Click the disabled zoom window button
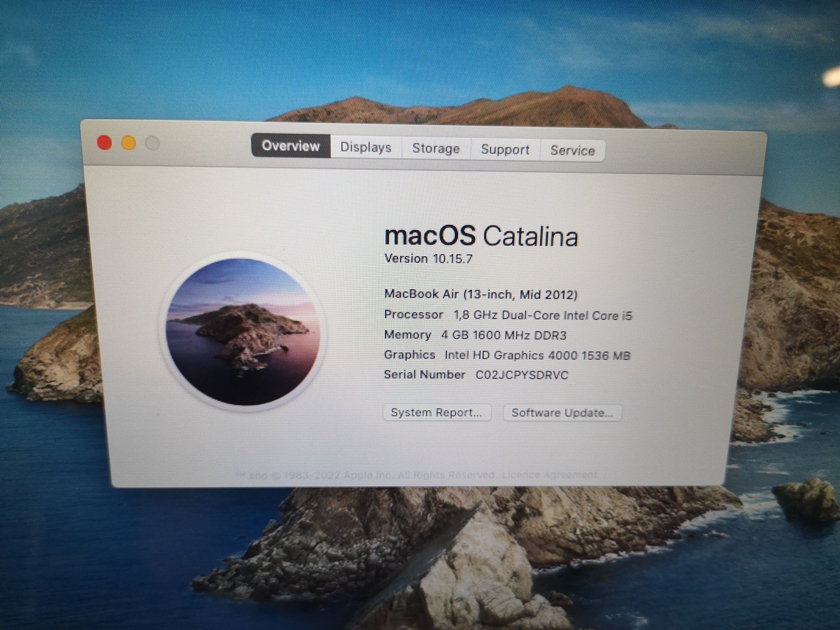Viewport: 840px width, 630px height. pos(152,144)
